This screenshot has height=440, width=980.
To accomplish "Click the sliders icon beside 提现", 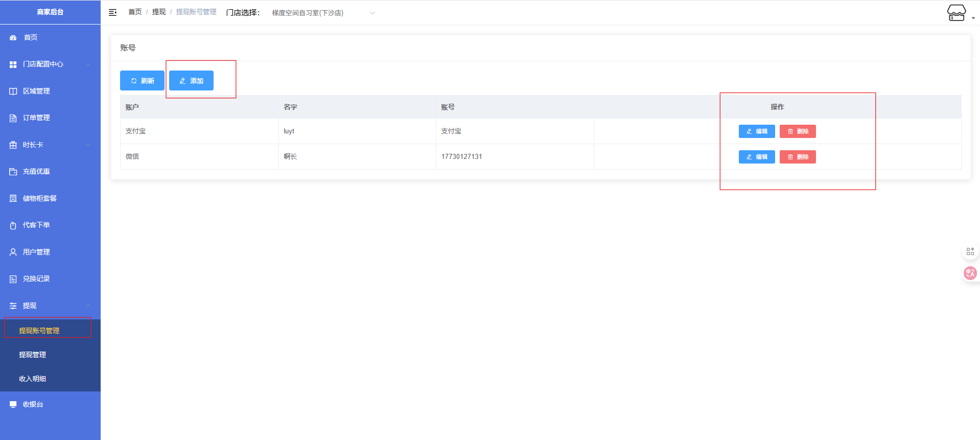I will pos(13,306).
